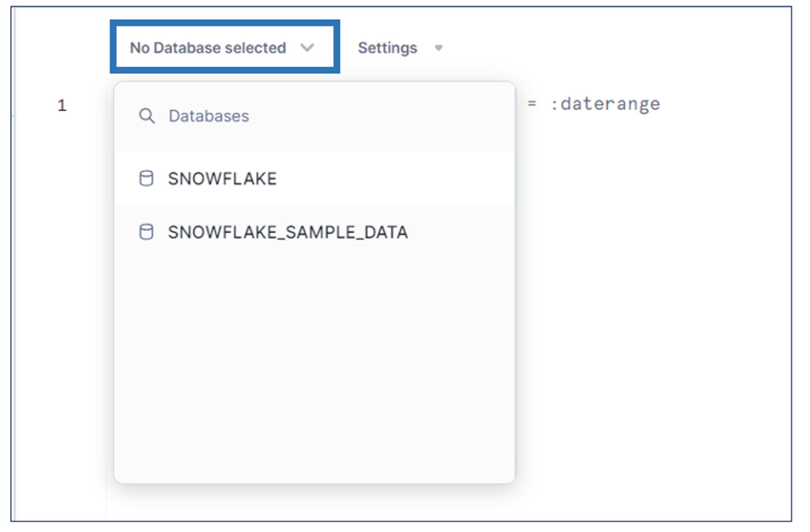Select the SNOWFLAKE database cylinder icon
The height and width of the screenshot is (532, 810).
click(x=147, y=178)
